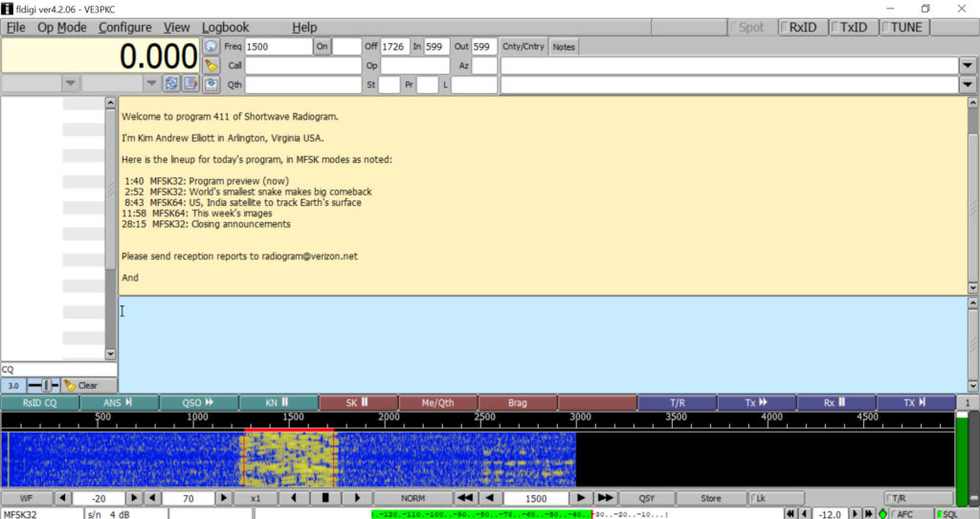980x519 pixels.
Task: Click the slider next to the 3.0 value
Action: [x=44, y=385]
